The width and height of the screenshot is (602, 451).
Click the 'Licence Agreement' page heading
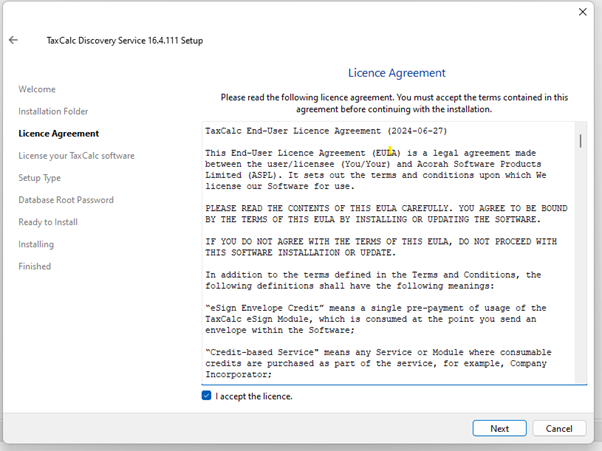point(396,73)
